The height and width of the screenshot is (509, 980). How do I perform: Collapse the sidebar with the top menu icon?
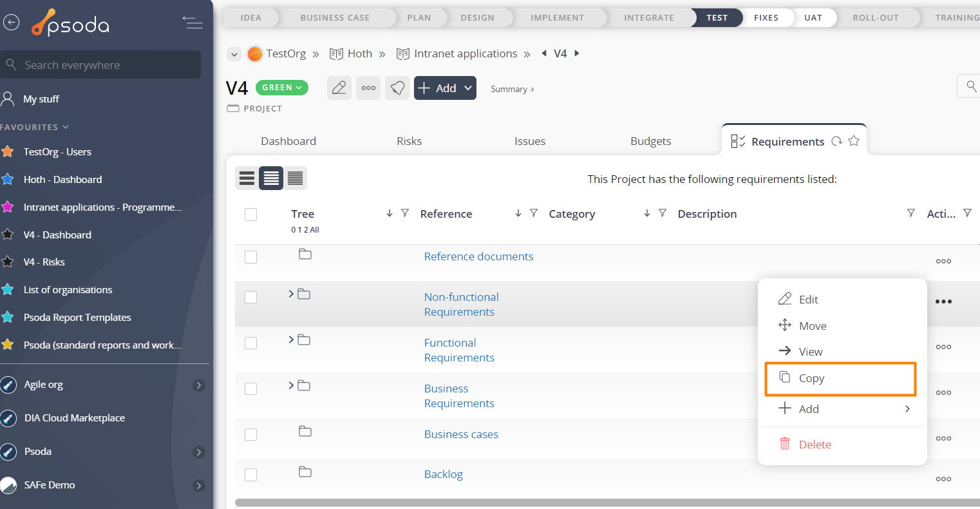pos(193,23)
